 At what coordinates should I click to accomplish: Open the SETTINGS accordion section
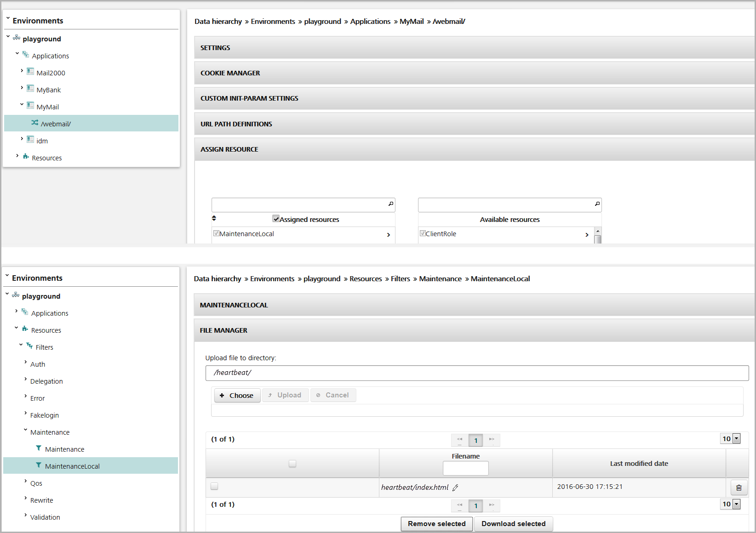475,48
